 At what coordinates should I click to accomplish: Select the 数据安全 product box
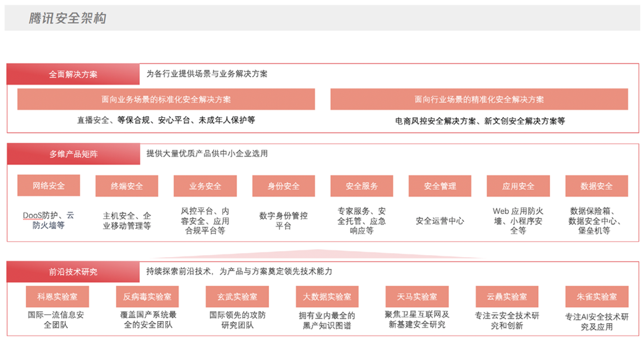point(596,186)
